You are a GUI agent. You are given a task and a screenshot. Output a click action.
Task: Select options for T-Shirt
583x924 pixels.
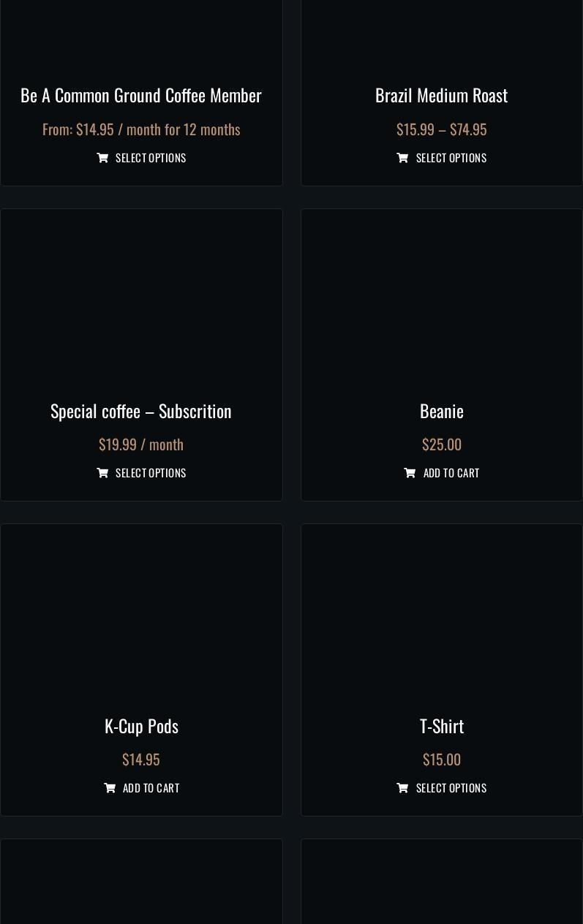pyautogui.click(x=451, y=788)
